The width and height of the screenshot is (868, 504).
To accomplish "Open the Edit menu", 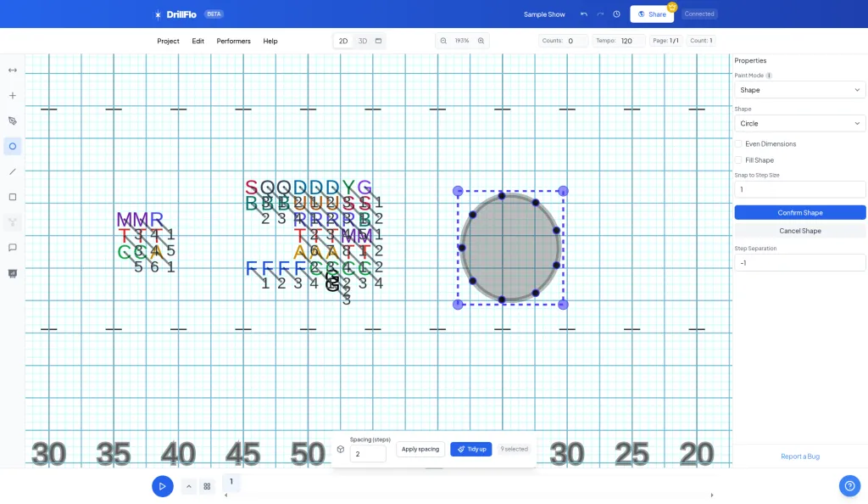I will 198,41.
